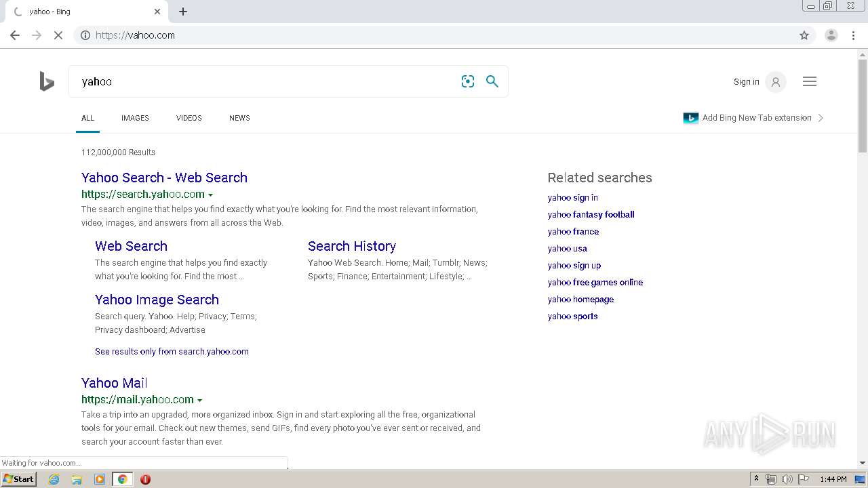Open Chrome three-dot menu
The image size is (868, 488).
853,35
